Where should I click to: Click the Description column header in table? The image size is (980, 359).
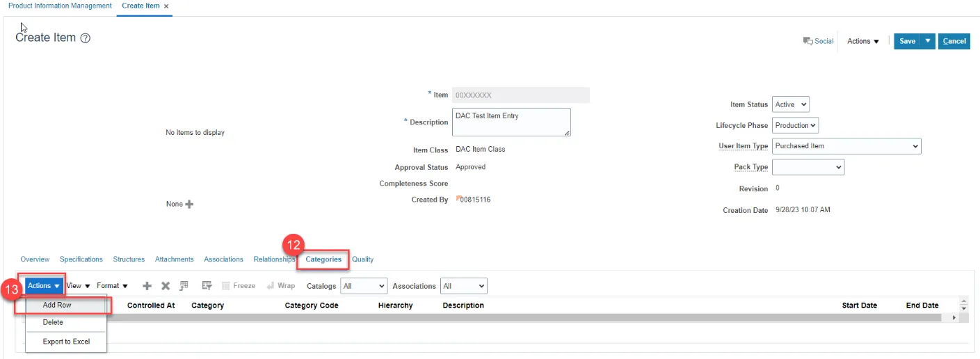(x=463, y=305)
